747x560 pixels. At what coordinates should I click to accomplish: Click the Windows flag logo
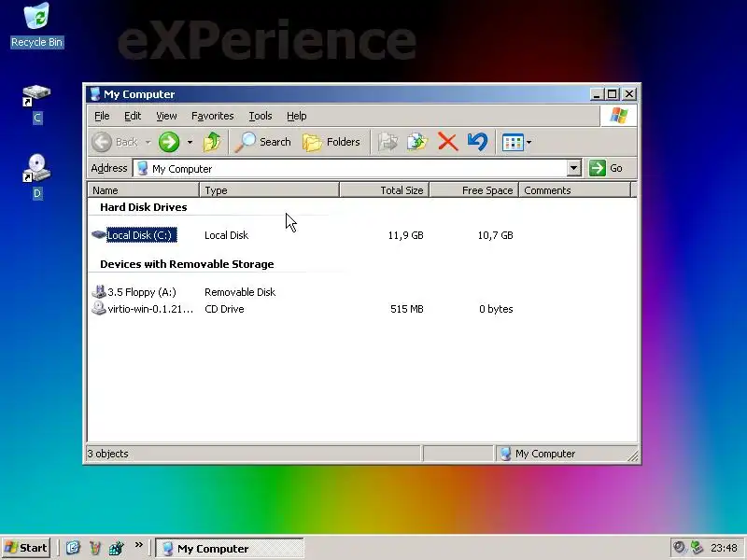pyautogui.click(x=618, y=115)
